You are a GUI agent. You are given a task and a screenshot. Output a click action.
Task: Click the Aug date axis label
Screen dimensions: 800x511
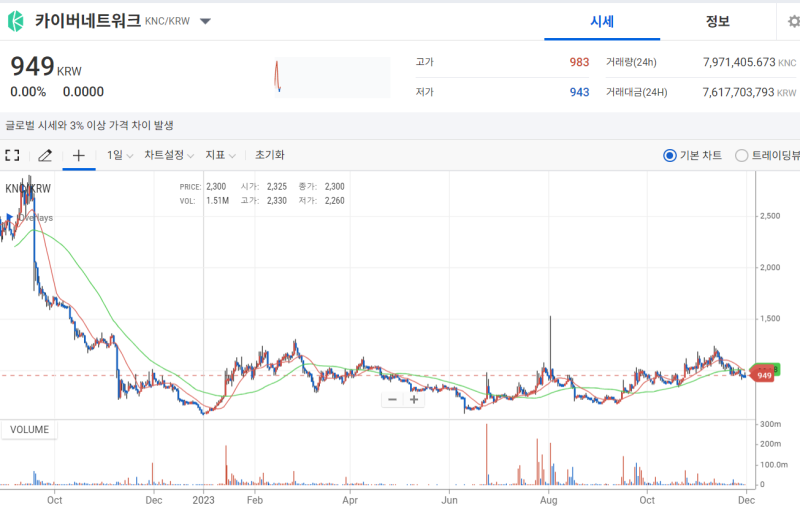548,500
